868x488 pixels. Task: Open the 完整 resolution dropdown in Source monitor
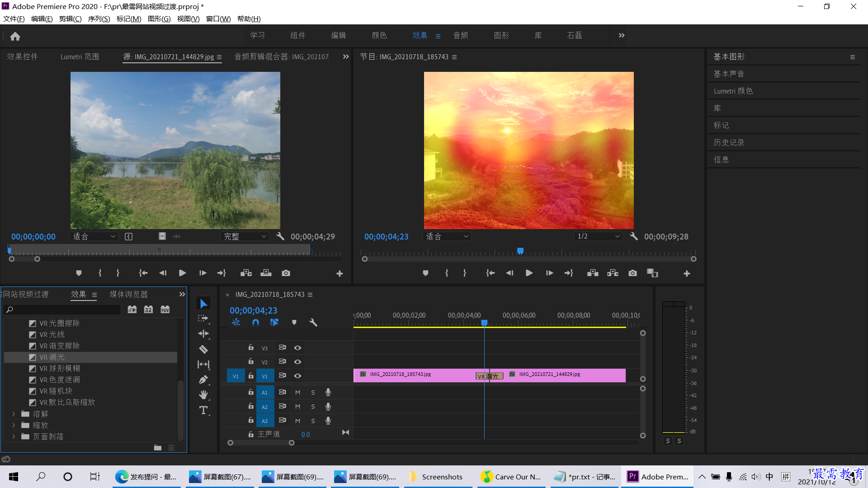[245, 236]
